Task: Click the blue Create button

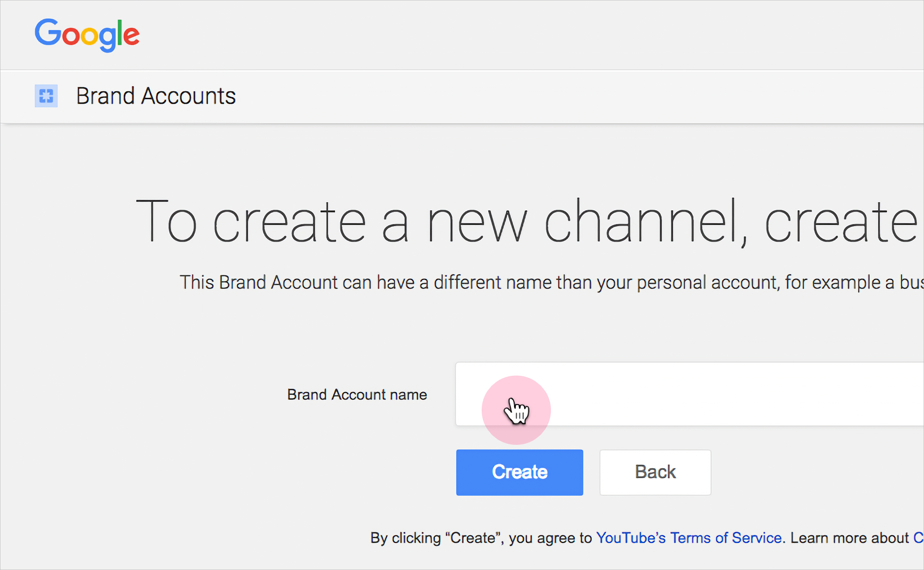Action: [x=519, y=472]
